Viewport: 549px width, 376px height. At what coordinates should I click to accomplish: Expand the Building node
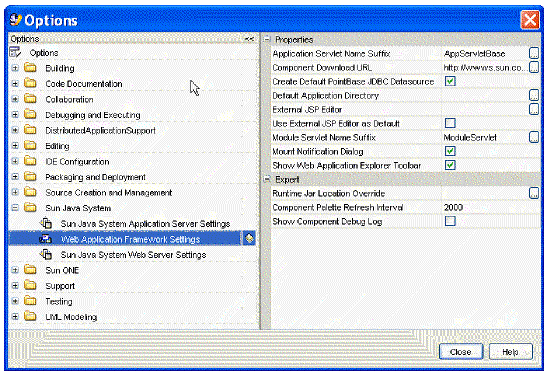[x=15, y=68]
